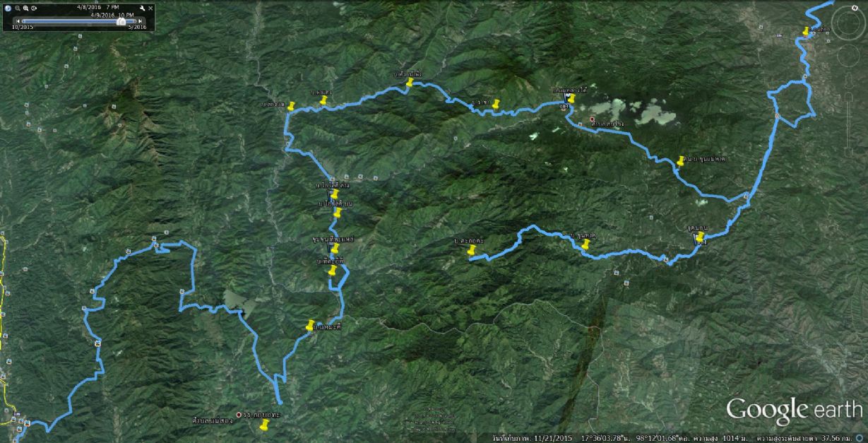Viewport: 868px width, 443px height.
Task: Click the 10/2015 start date label
Action: [23, 27]
